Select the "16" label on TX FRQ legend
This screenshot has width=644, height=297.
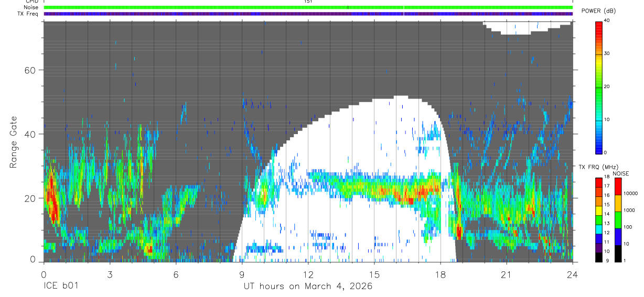coord(607,195)
